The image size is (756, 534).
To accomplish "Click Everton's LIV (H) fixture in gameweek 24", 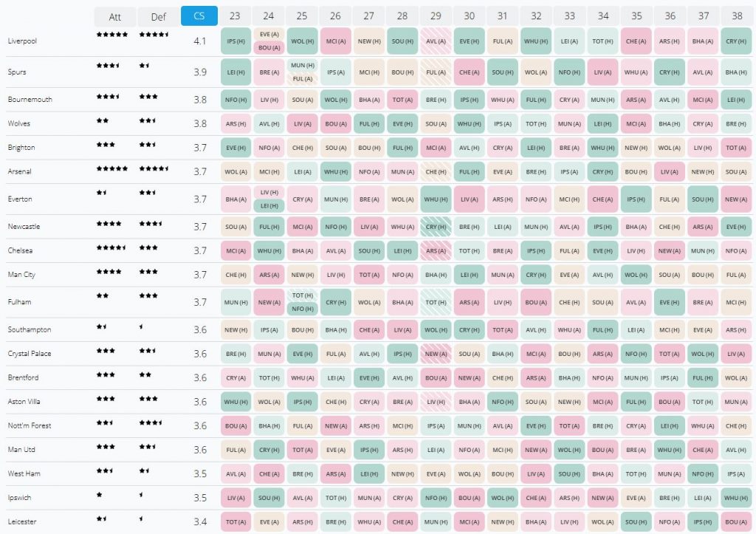I will point(269,193).
